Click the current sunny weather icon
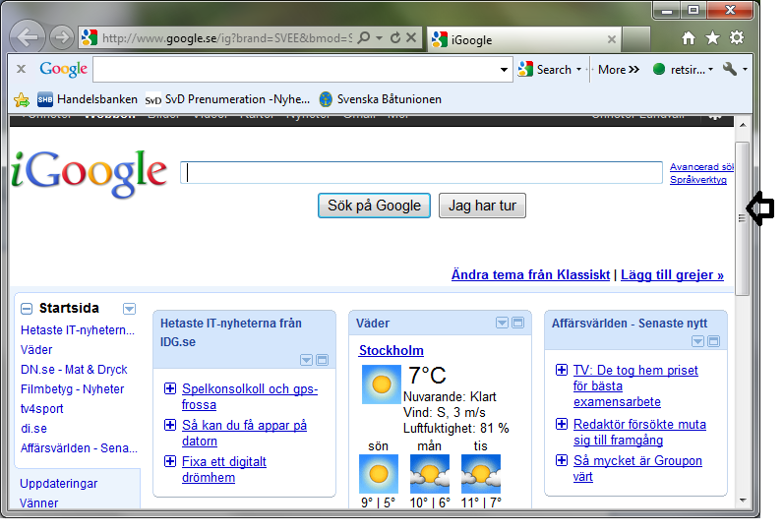 click(381, 384)
